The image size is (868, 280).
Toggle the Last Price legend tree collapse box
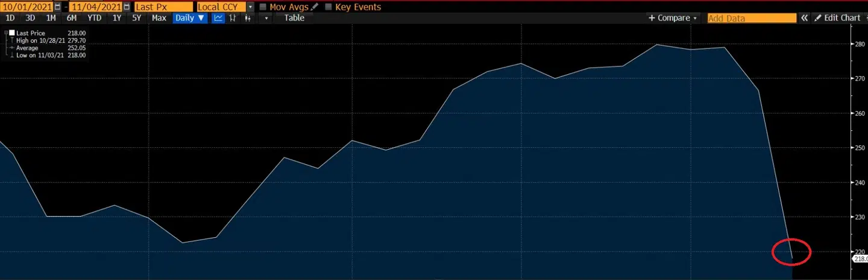[5, 33]
